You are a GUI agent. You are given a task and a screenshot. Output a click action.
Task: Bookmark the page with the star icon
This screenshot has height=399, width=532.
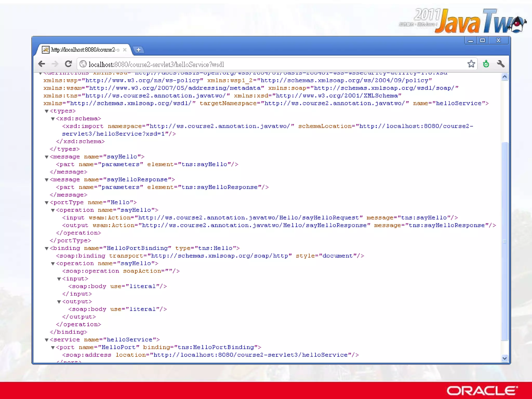tap(471, 64)
